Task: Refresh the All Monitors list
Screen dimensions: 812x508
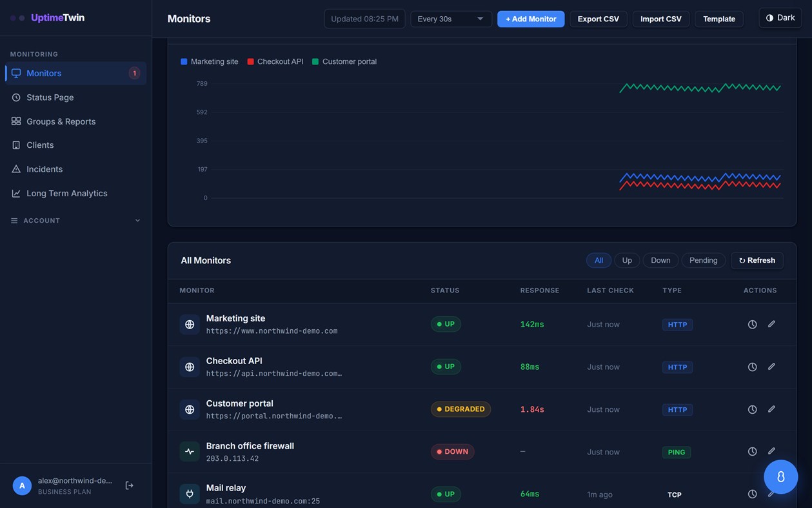Action: (757, 260)
